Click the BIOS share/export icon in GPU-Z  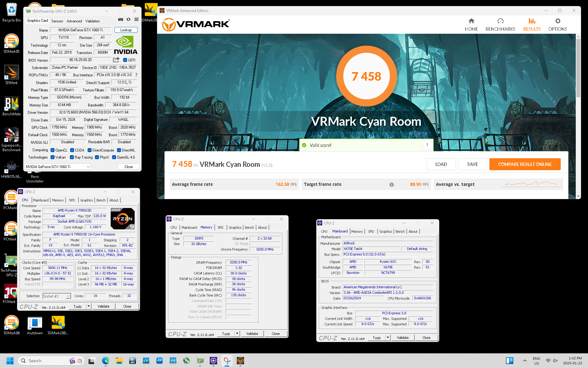(x=116, y=60)
